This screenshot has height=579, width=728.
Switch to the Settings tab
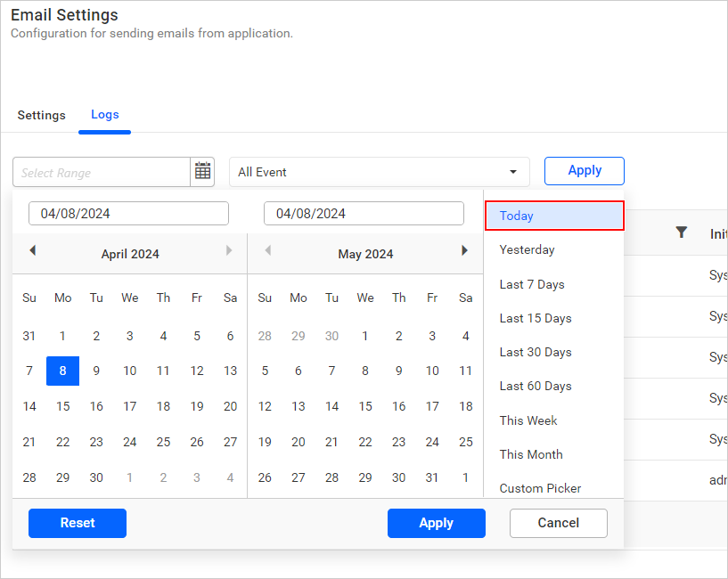[x=41, y=115]
